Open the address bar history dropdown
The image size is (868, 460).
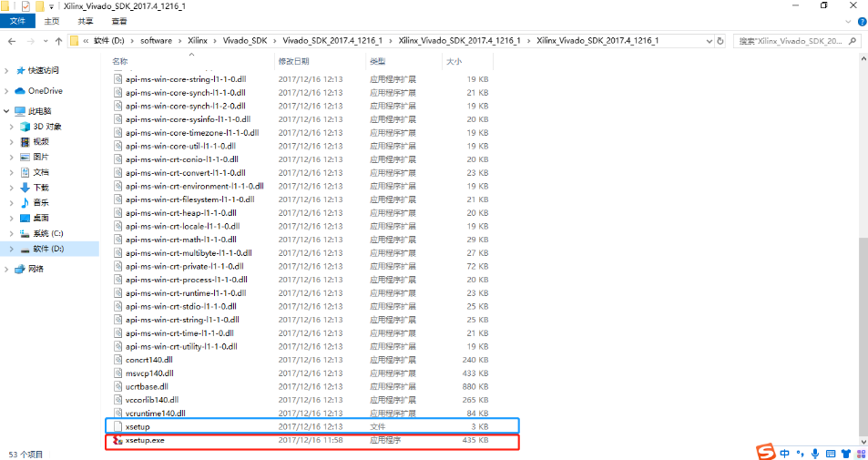pyautogui.click(x=710, y=41)
